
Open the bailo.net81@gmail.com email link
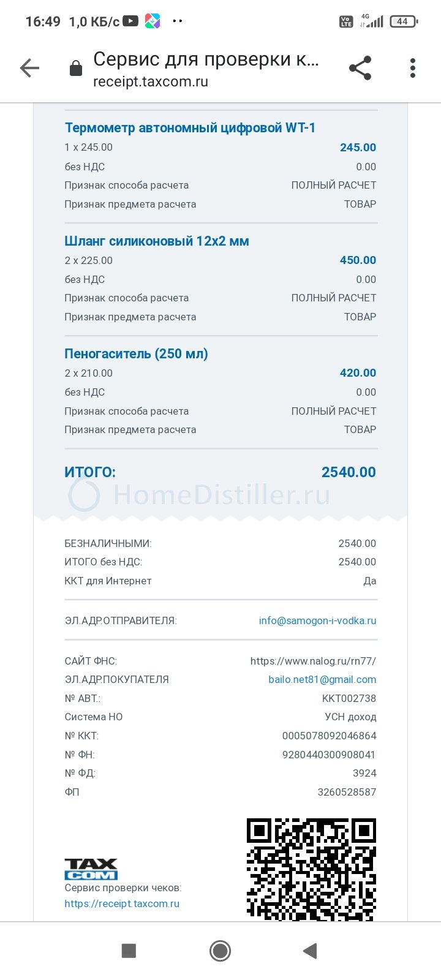322,679
